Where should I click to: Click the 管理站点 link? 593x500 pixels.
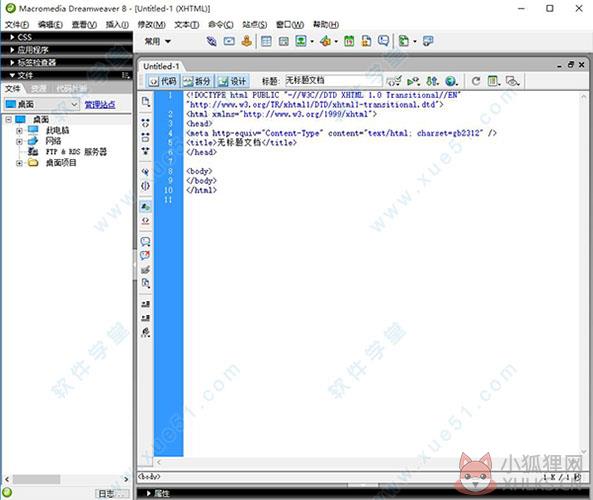click(100, 104)
